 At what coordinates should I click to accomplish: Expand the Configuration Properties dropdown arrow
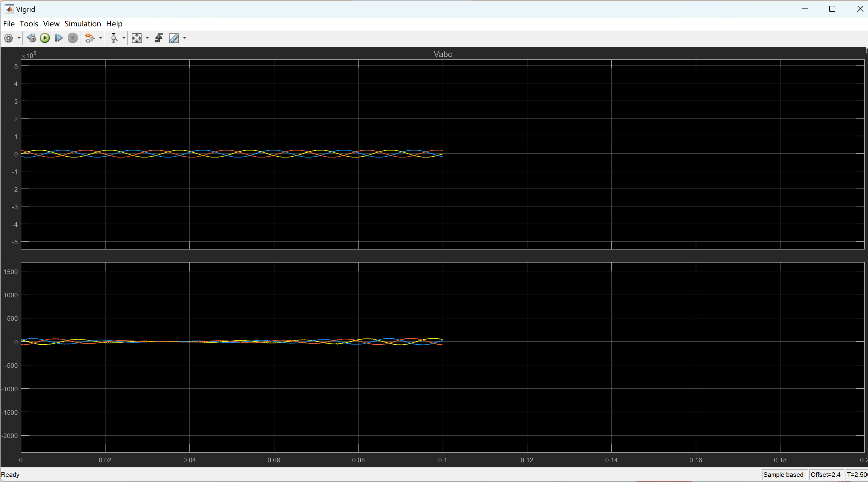tap(19, 38)
